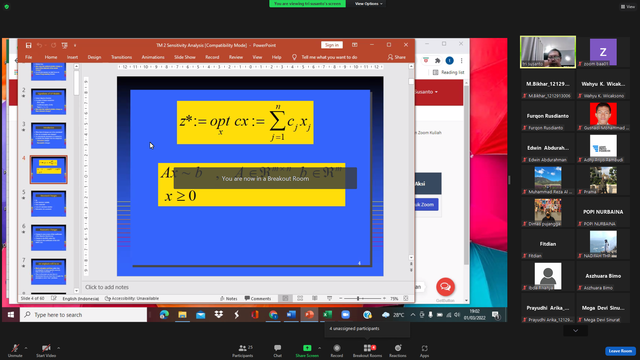Go to the Transitions tab

click(x=122, y=57)
